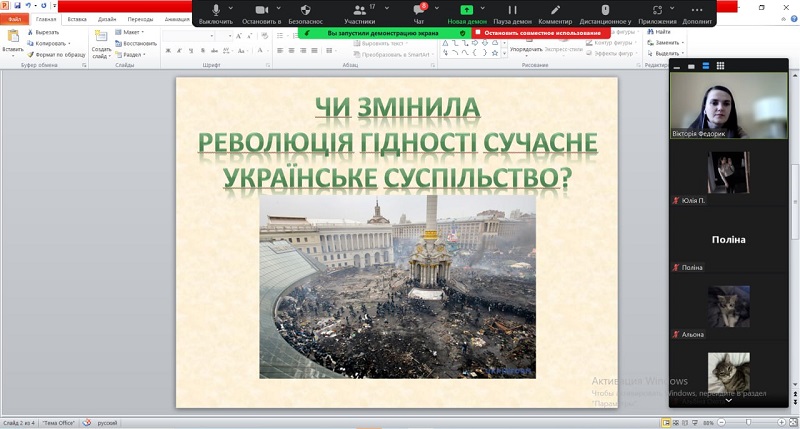Viewport: 800px width, 429px height.
Task: Open the annotation pencil tool
Action: (554, 11)
